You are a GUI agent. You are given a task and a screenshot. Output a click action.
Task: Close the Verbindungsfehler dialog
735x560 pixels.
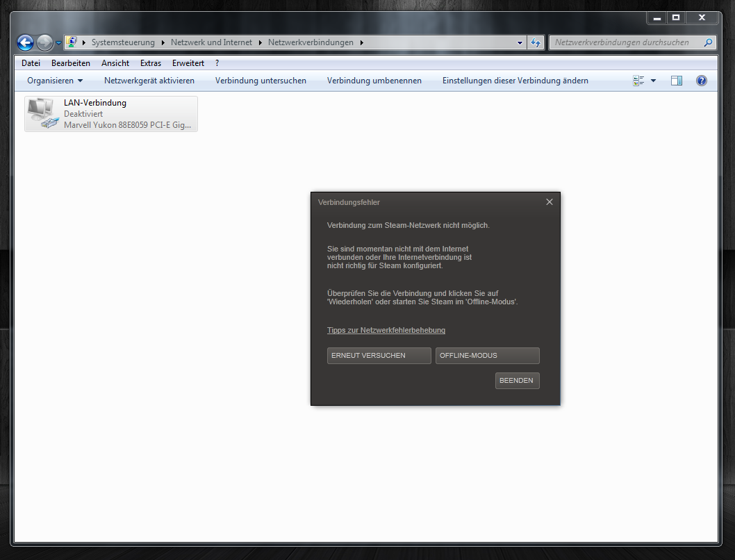(550, 202)
